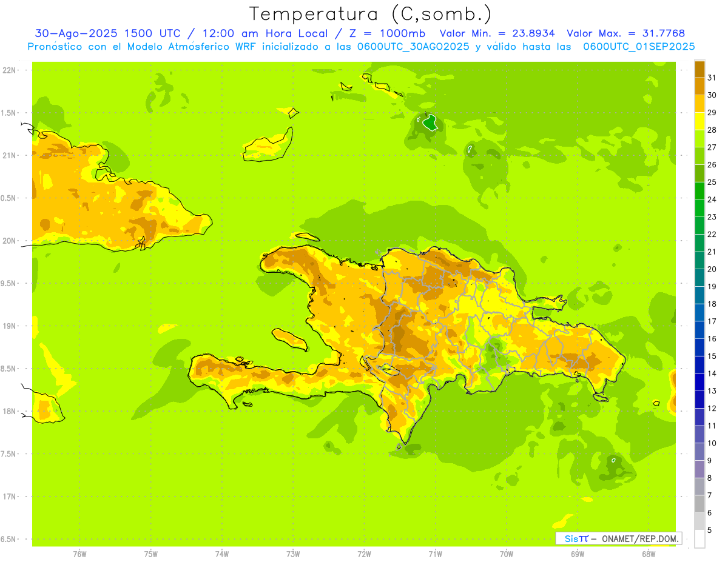This screenshot has height=562, width=728.
Task: Click the '18N' latitude axis label
Action: click(x=9, y=411)
